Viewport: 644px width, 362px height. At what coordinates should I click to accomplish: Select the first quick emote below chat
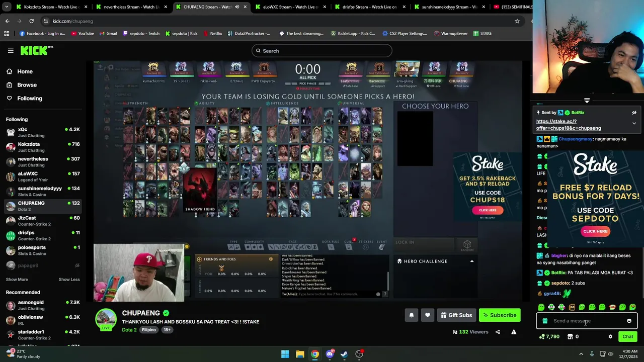541,307
